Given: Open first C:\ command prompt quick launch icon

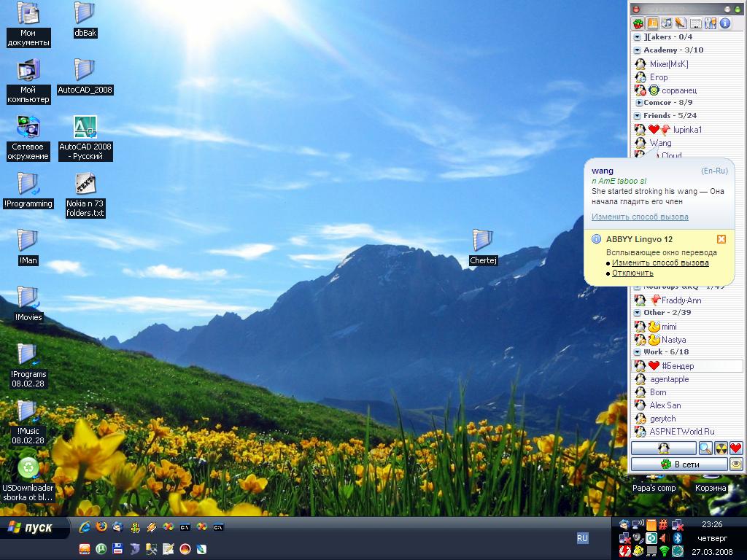Looking at the screenshot, I should coord(185,527).
